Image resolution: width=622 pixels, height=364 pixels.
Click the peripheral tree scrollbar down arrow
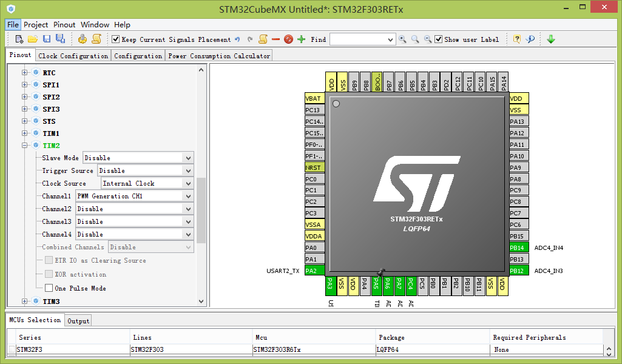coord(201,302)
